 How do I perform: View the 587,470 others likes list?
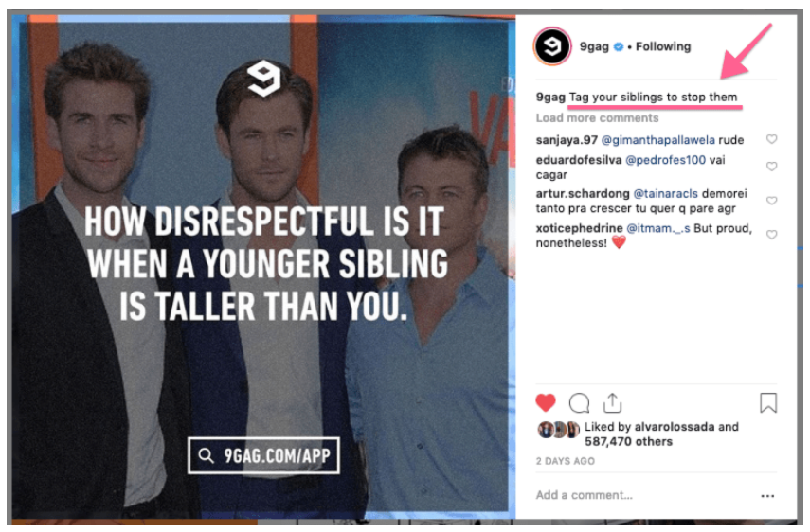[x=628, y=442]
